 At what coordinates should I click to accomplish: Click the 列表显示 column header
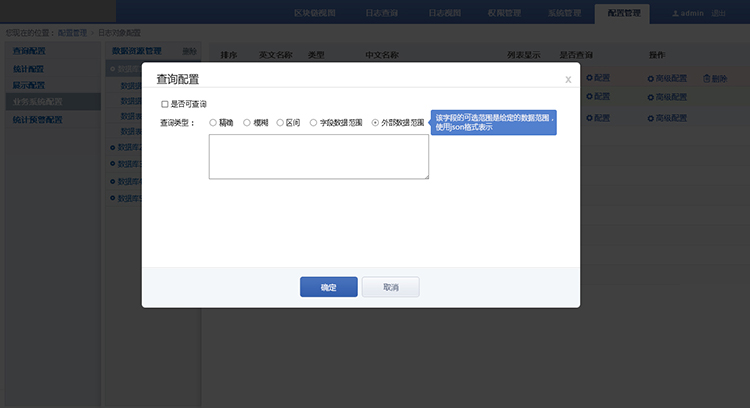[x=524, y=55]
